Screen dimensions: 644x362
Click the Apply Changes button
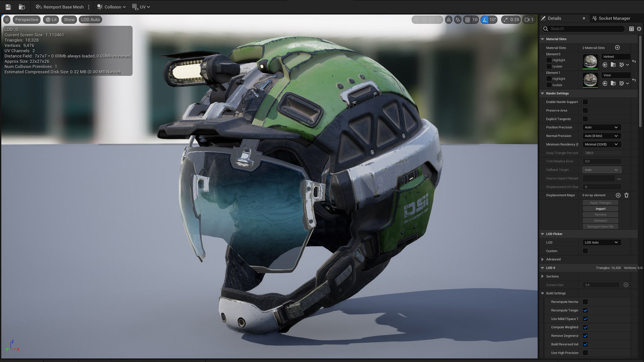[600, 203]
